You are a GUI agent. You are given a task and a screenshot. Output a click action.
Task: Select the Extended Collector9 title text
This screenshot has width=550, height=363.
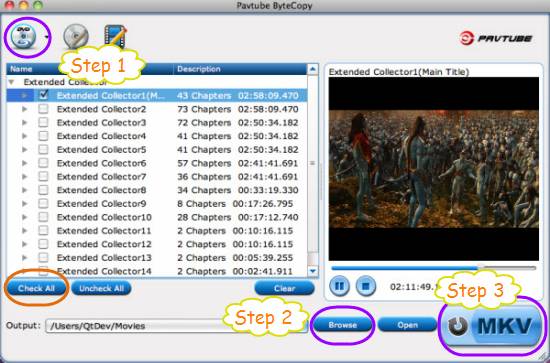[x=101, y=204]
